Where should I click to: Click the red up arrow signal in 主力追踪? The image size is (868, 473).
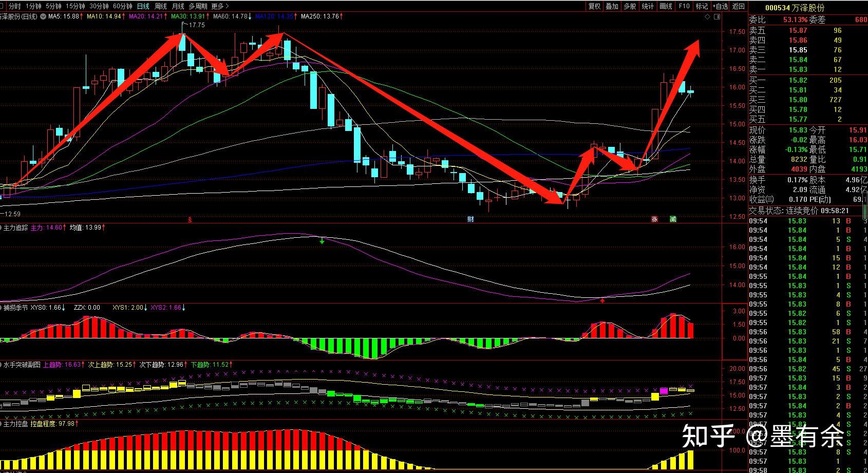click(602, 300)
